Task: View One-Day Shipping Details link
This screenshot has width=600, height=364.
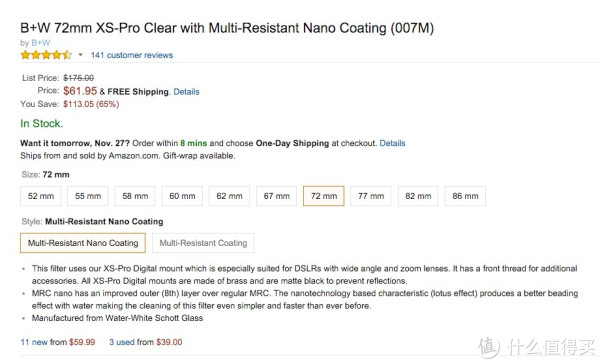Action: [392, 143]
